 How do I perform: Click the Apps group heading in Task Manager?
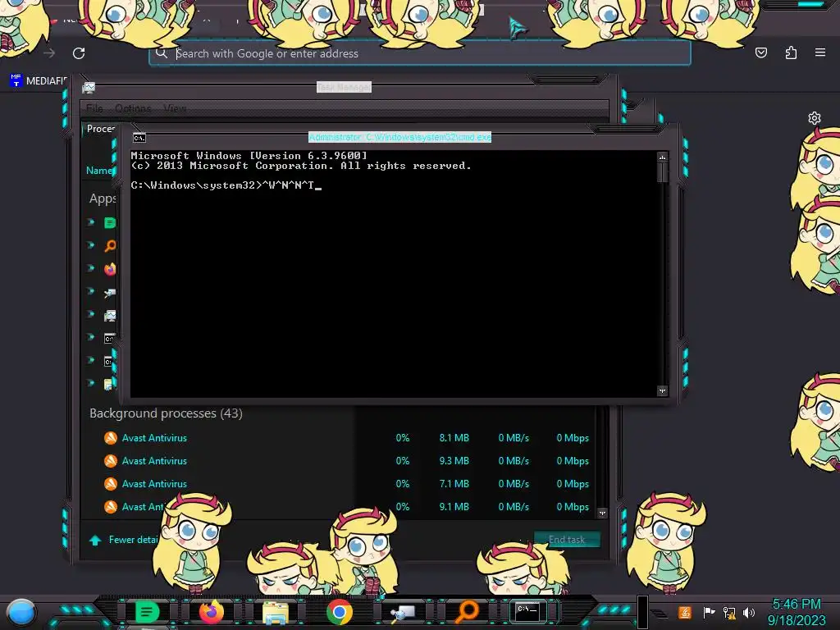(x=103, y=199)
